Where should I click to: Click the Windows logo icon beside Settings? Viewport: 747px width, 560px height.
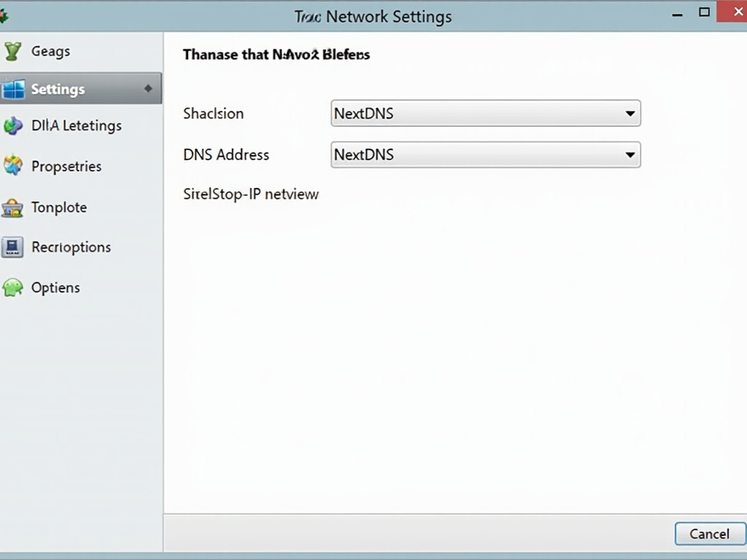13,89
